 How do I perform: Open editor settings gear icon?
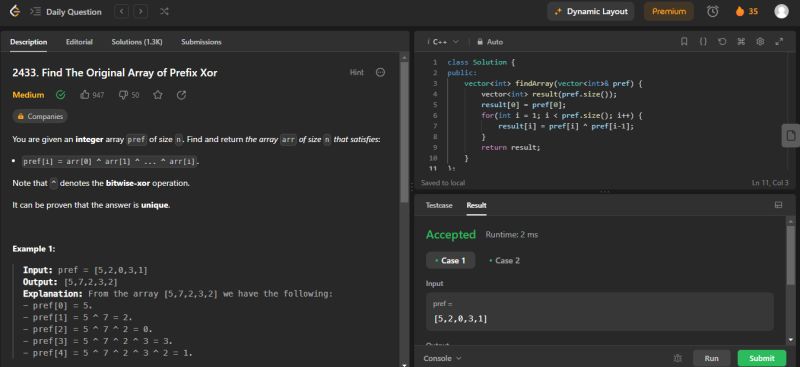pos(760,42)
